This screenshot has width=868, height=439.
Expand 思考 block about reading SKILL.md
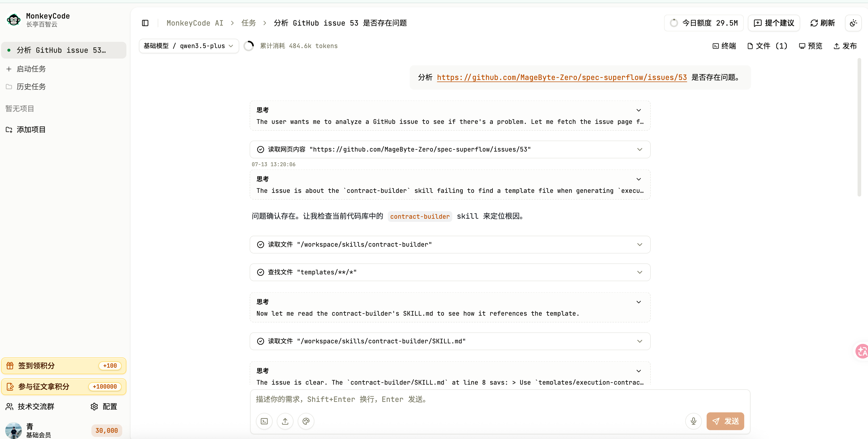[x=450, y=308]
